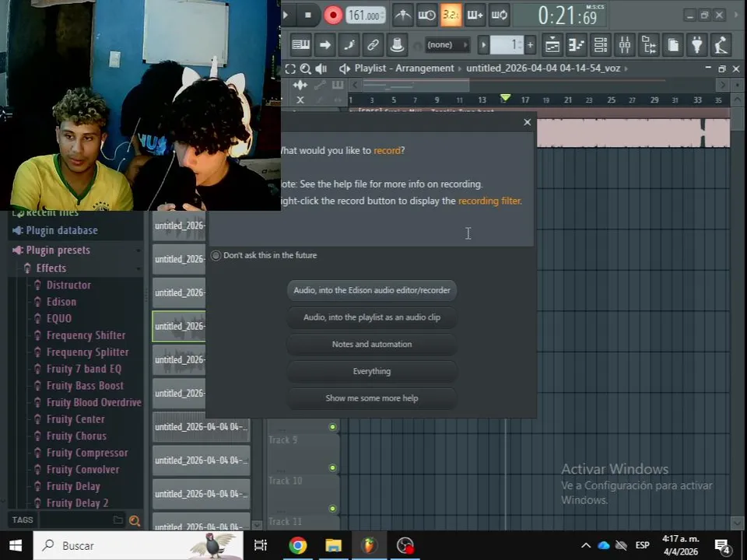This screenshot has width=747, height=560.
Task: Open Google Chrome from taskbar
Action: pyautogui.click(x=298, y=545)
